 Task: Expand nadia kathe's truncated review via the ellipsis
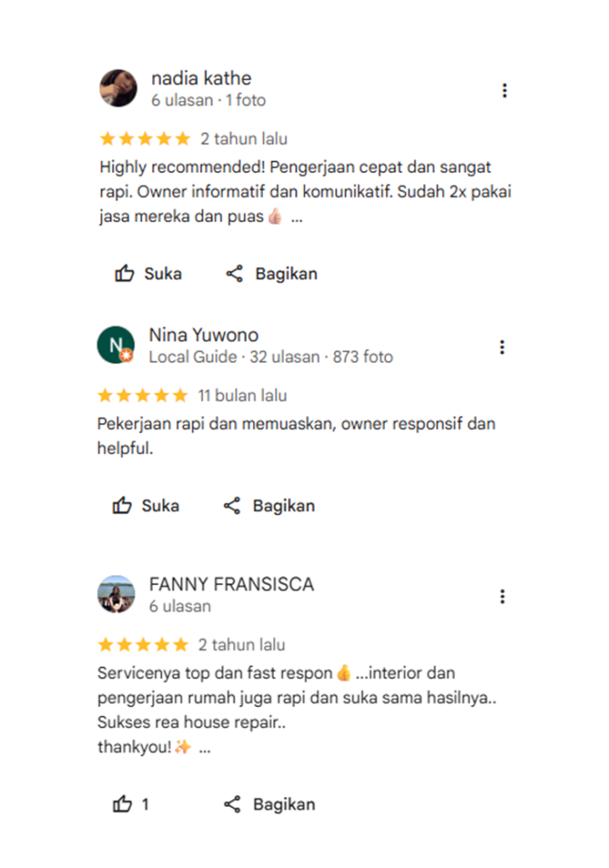[x=297, y=218]
